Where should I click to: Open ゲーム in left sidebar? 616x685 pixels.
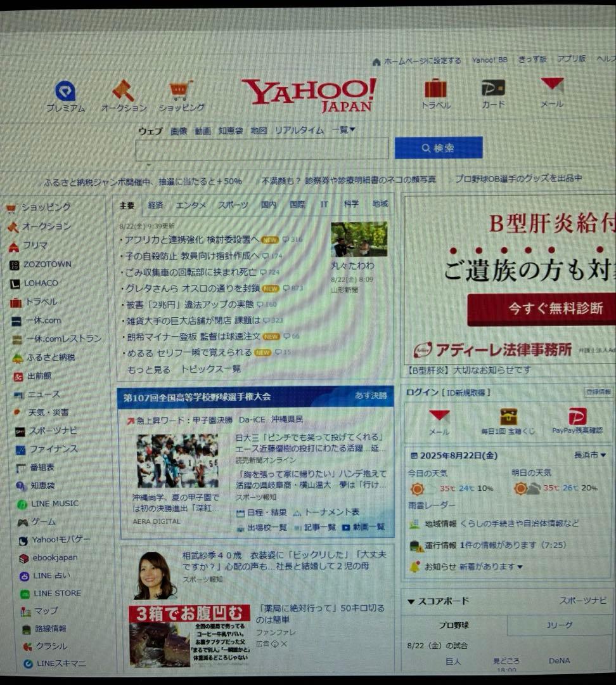tap(43, 522)
